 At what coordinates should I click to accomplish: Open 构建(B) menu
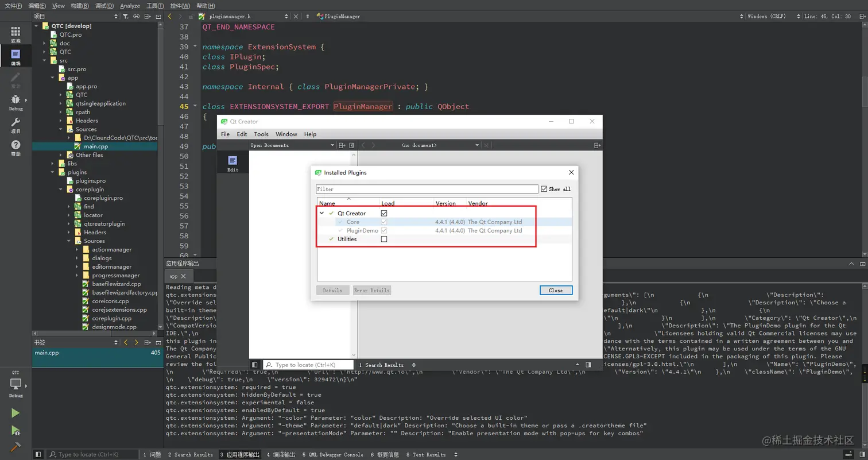(x=80, y=5)
